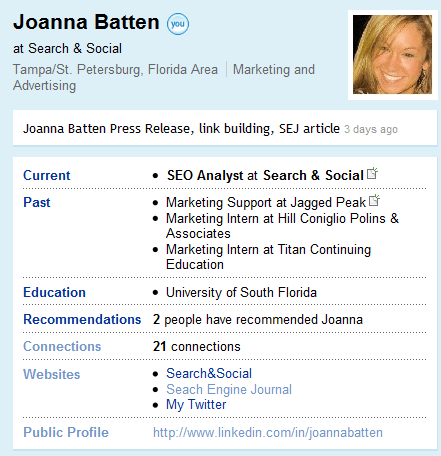Image resolution: width=441 pixels, height=456 pixels.
Task: Select the Joanna Batten name heading
Action: click(86, 22)
